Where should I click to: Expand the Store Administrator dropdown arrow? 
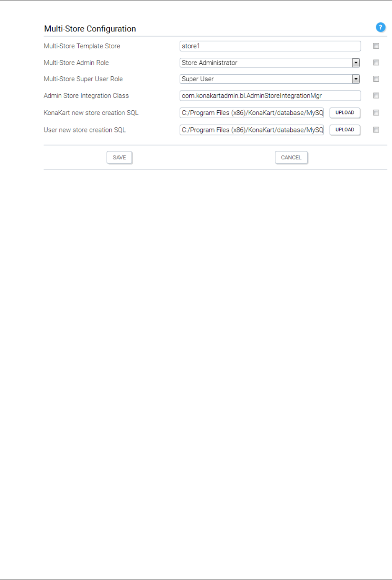[x=356, y=63]
